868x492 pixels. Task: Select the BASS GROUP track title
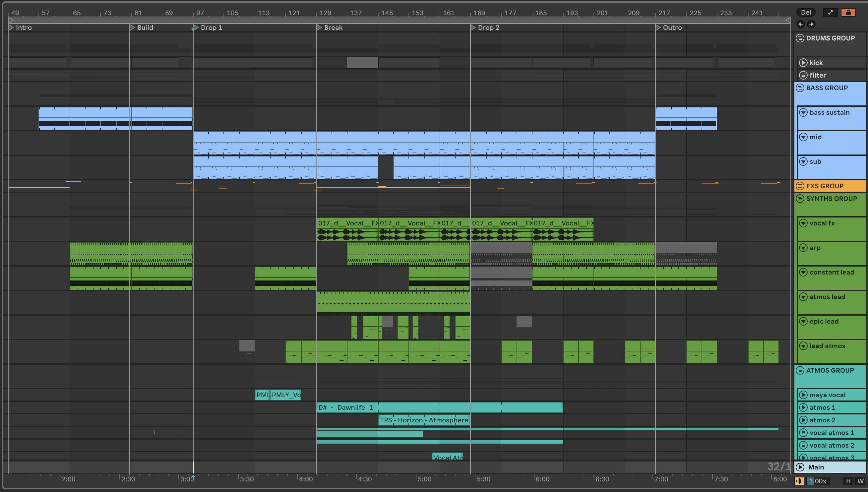tap(827, 88)
